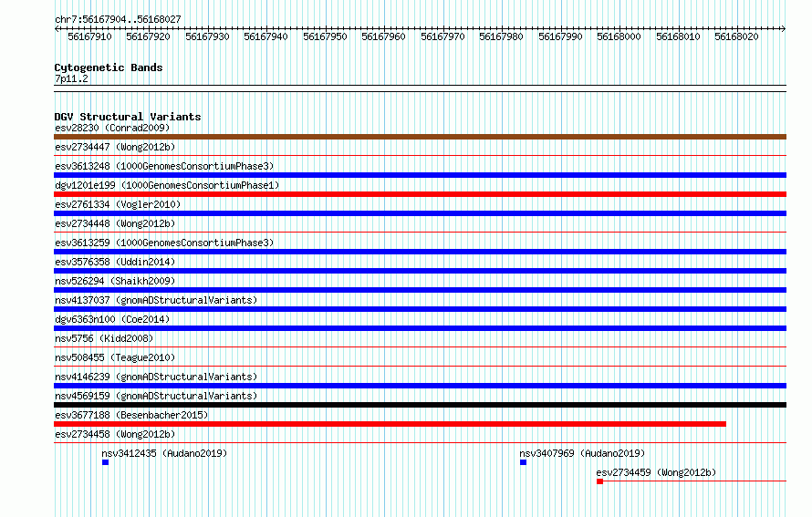Viewport: 812px width, 517px height.
Task: Select the blue nsv4146239 variant bar
Action: [420, 386]
